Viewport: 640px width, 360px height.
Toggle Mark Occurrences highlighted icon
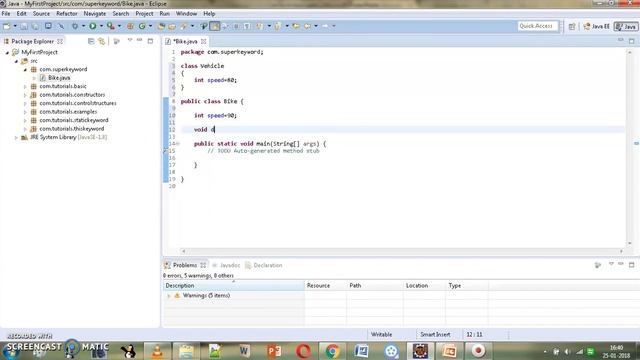[x=215, y=26]
